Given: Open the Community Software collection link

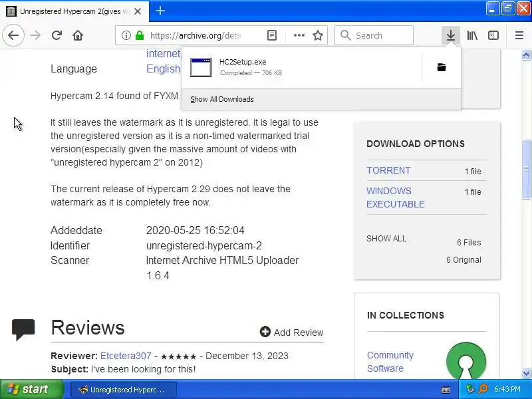Looking at the screenshot, I should pos(390,362).
